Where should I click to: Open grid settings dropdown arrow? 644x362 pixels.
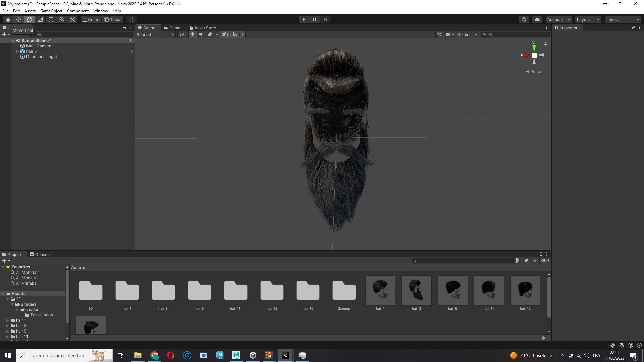coord(242,34)
